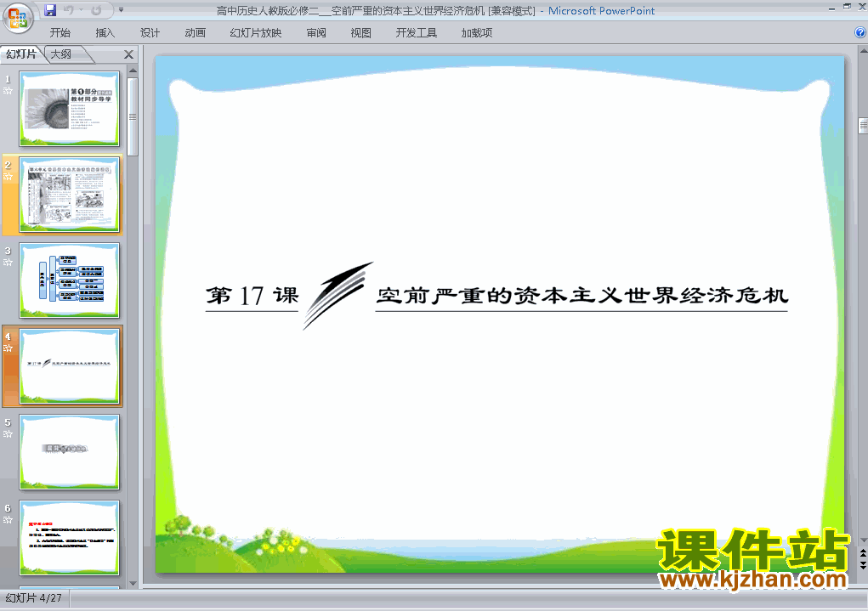Play animations via star icon of slide 3

(x=8, y=263)
